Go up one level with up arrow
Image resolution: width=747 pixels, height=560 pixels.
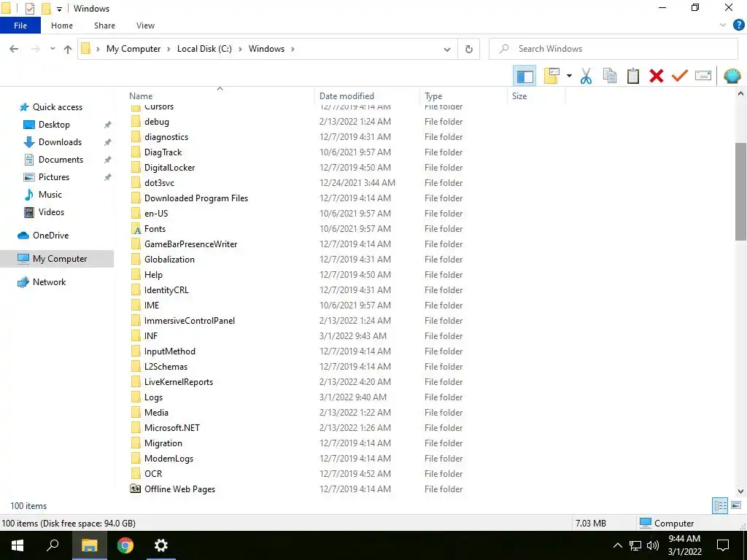click(x=68, y=49)
